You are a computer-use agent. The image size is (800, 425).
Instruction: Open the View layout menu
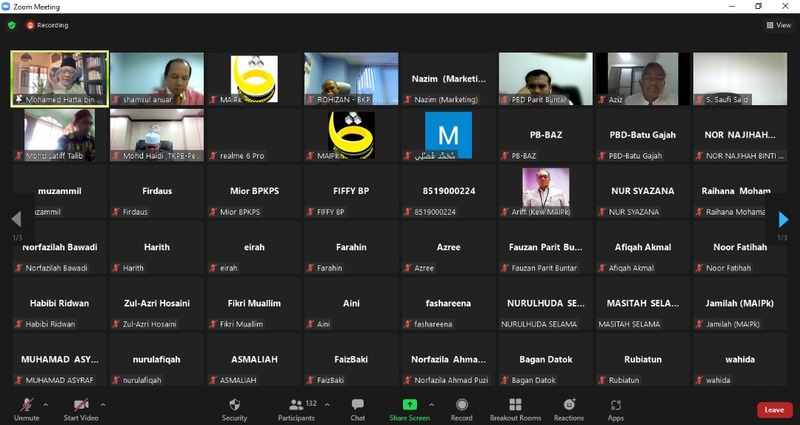tap(779, 25)
